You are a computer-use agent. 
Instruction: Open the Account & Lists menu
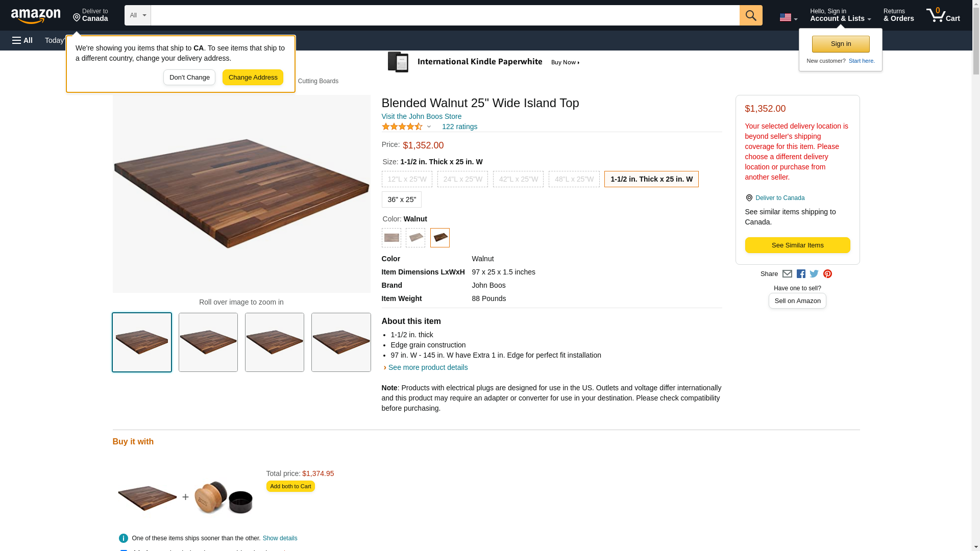pyautogui.click(x=840, y=15)
